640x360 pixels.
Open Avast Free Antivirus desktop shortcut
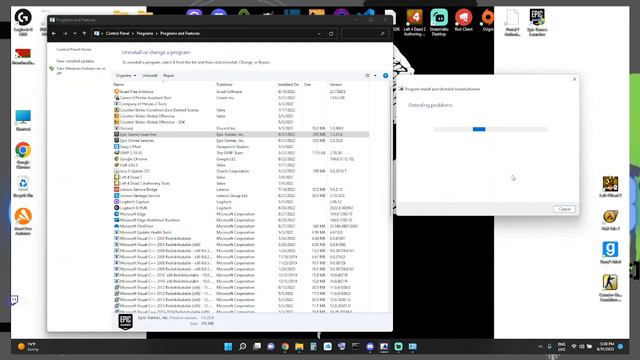click(23, 221)
